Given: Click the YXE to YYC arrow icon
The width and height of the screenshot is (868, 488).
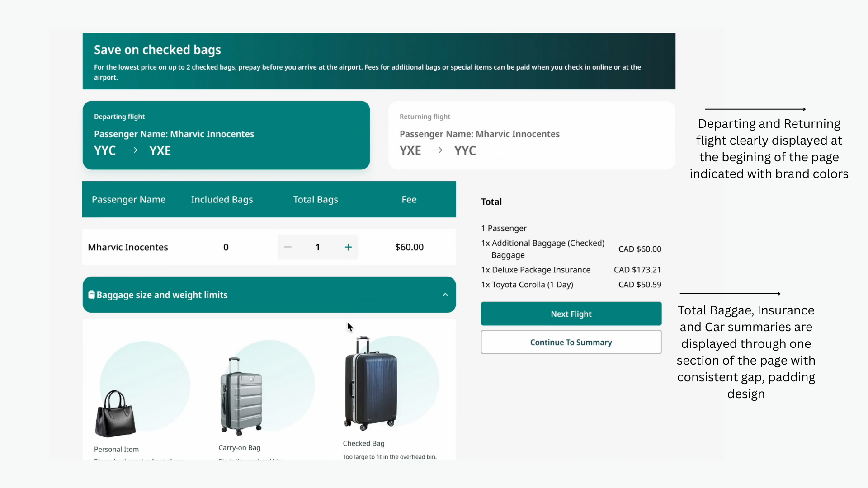Looking at the screenshot, I should click(438, 150).
